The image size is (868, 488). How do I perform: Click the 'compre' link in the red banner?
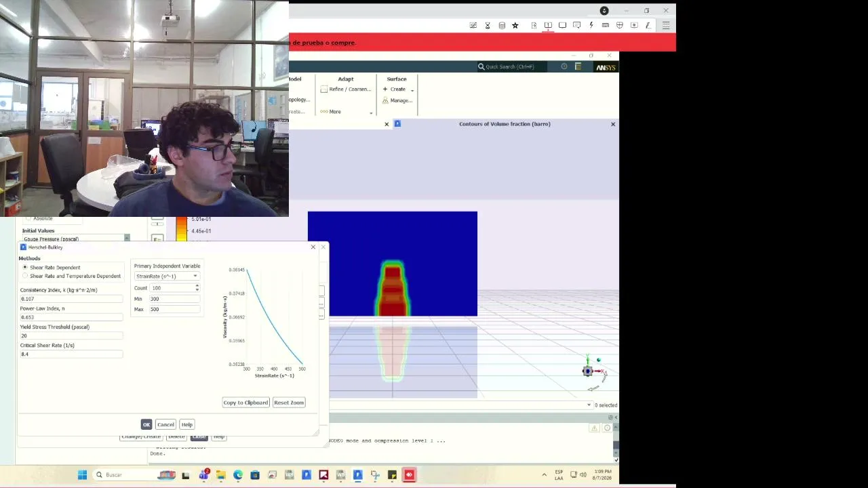[x=342, y=43]
